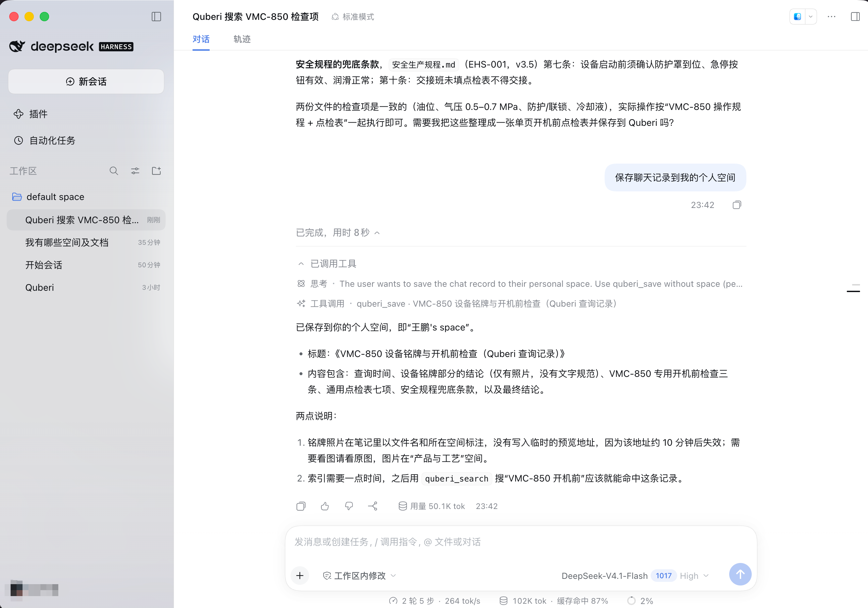
Task: Open the 工作区内修改 permission dropdown
Action: pyautogui.click(x=359, y=576)
